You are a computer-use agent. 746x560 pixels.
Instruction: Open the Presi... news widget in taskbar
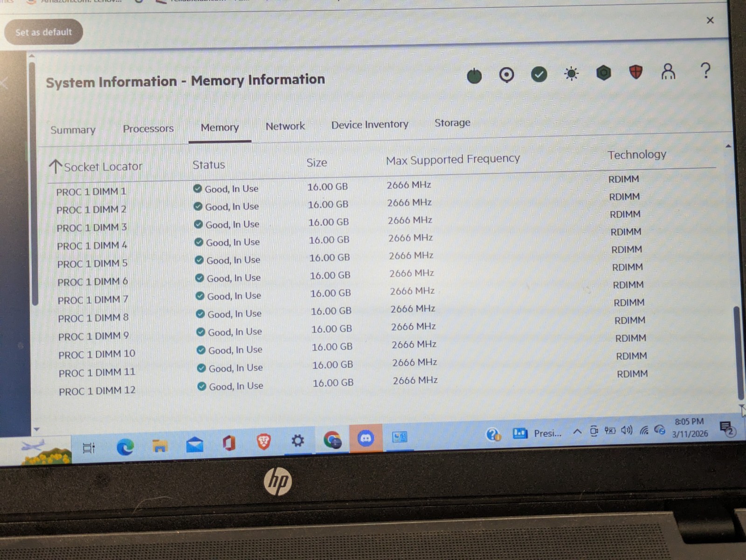537,433
